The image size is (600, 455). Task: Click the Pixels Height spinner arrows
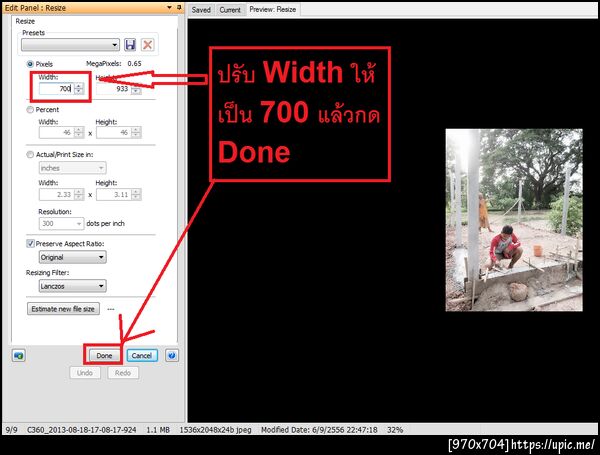pos(136,89)
